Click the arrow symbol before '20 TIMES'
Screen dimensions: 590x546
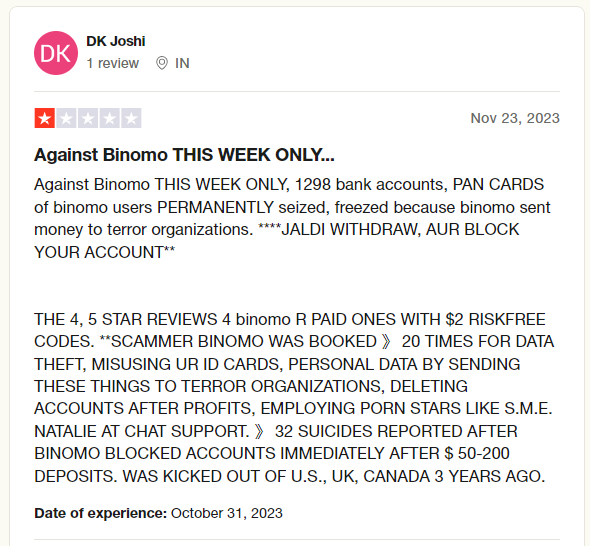tap(386, 342)
